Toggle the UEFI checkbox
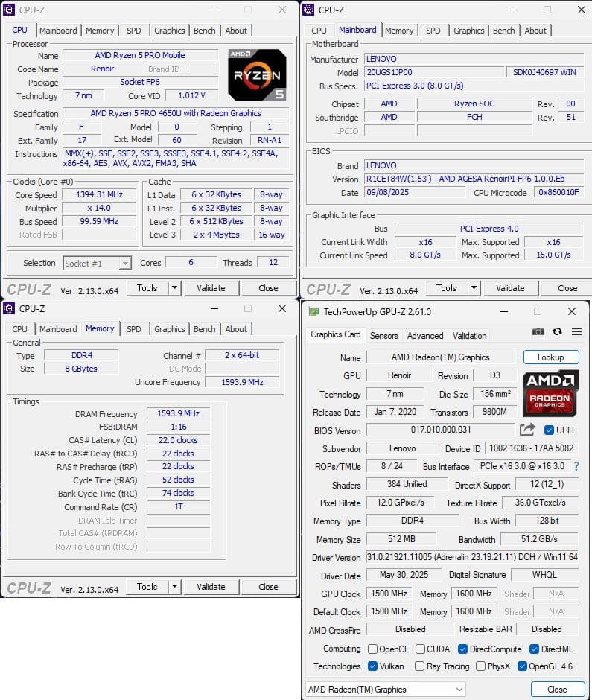The image size is (592, 700). click(549, 430)
